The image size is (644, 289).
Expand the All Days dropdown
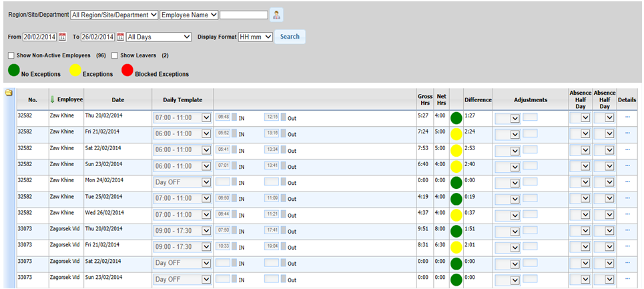159,37
